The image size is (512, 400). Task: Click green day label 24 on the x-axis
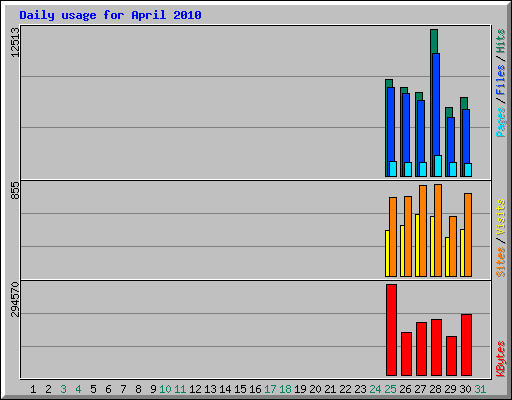375,389
